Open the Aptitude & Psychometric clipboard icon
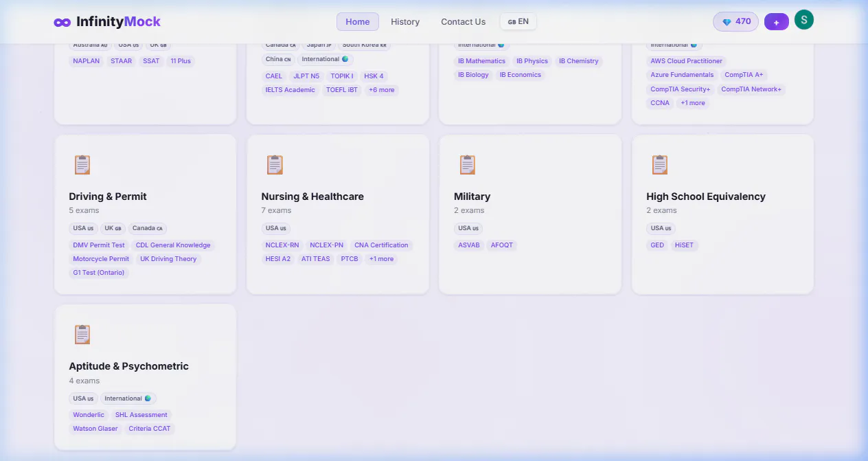This screenshot has width=868, height=461. click(x=82, y=335)
